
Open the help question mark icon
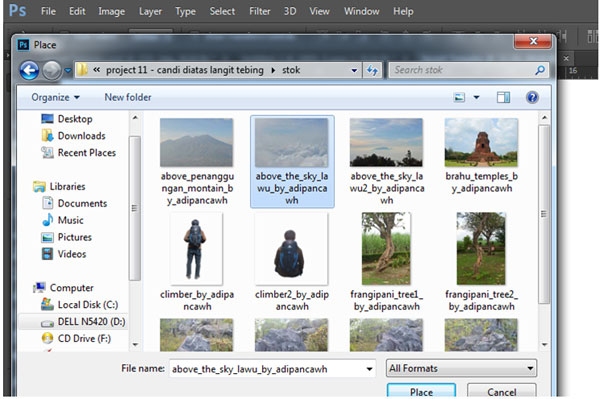[x=532, y=98]
